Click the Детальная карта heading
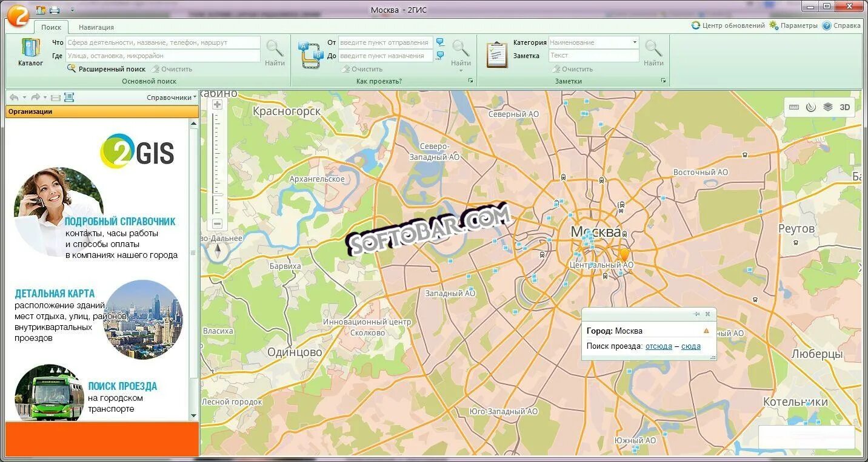868x462 pixels. [x=55, y=294]
